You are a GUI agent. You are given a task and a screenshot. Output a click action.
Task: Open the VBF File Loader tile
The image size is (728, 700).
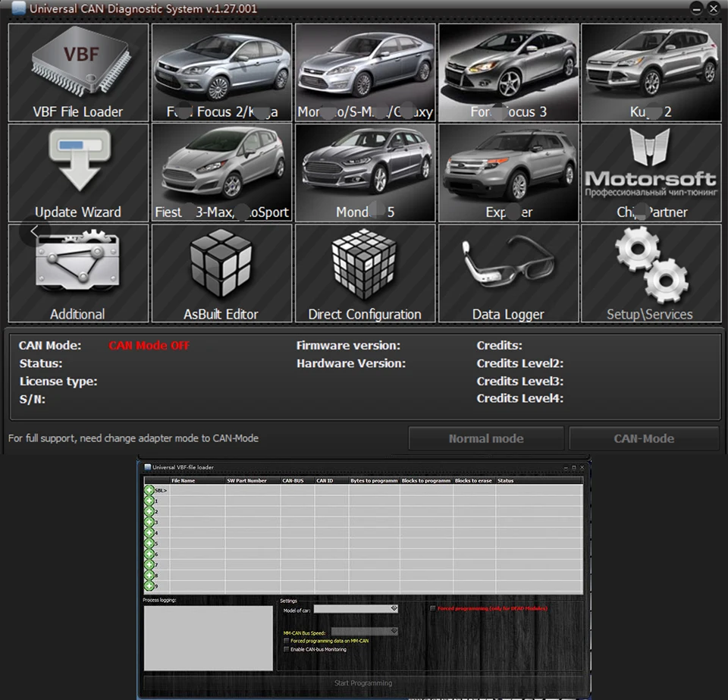(x=78, y=73)
